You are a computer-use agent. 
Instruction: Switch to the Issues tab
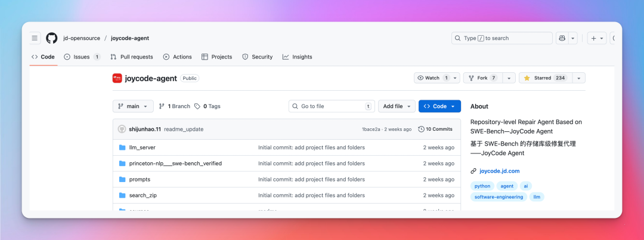point(82,57)
